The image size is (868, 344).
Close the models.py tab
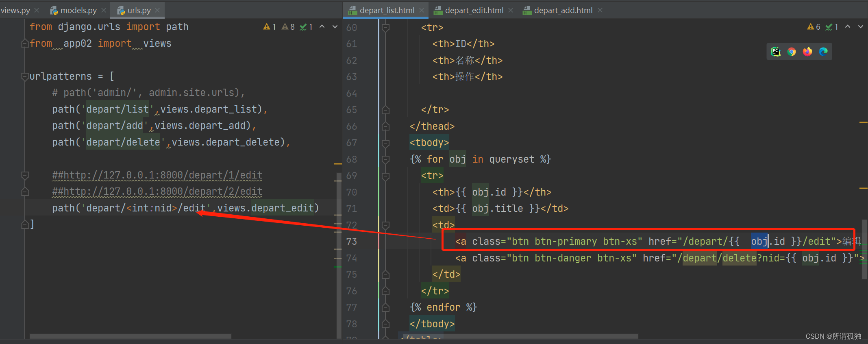click(x=104, y=10)
